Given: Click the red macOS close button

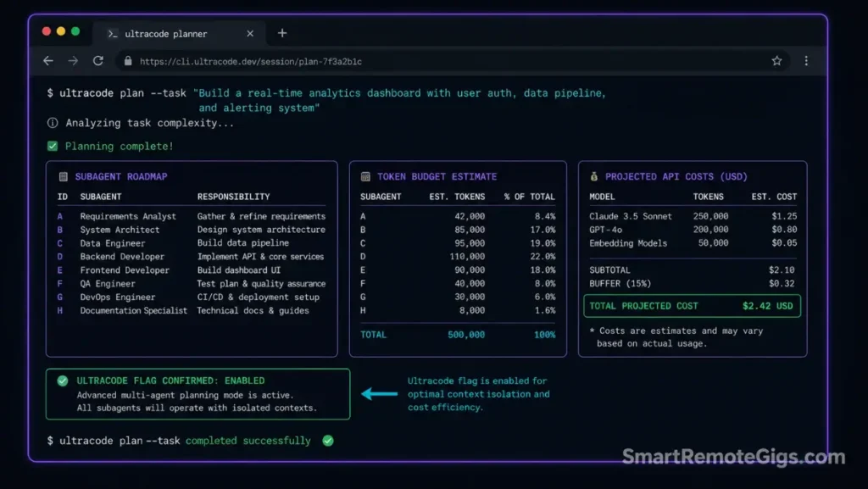Looking at the screenshot, I should tap(47, 31).
